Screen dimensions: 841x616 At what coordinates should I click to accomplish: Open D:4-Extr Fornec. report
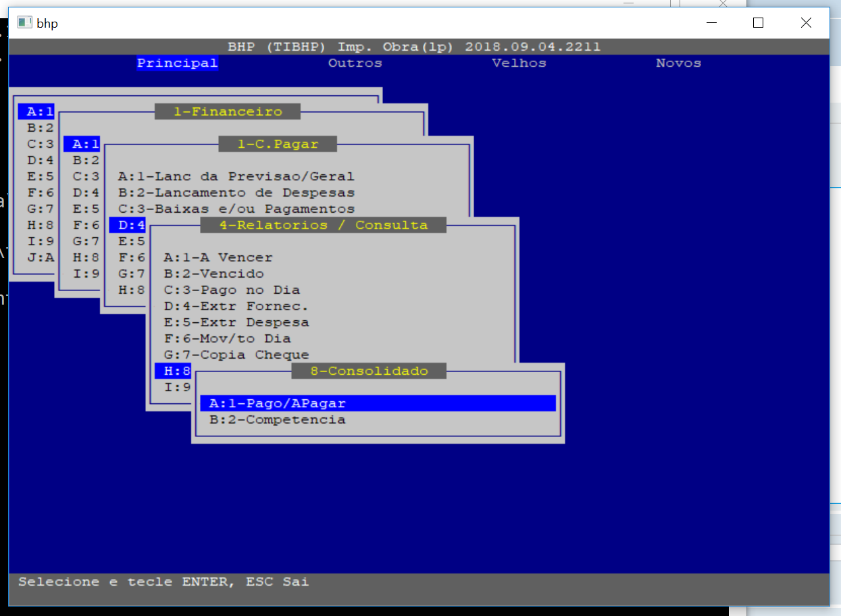point(236,306)
